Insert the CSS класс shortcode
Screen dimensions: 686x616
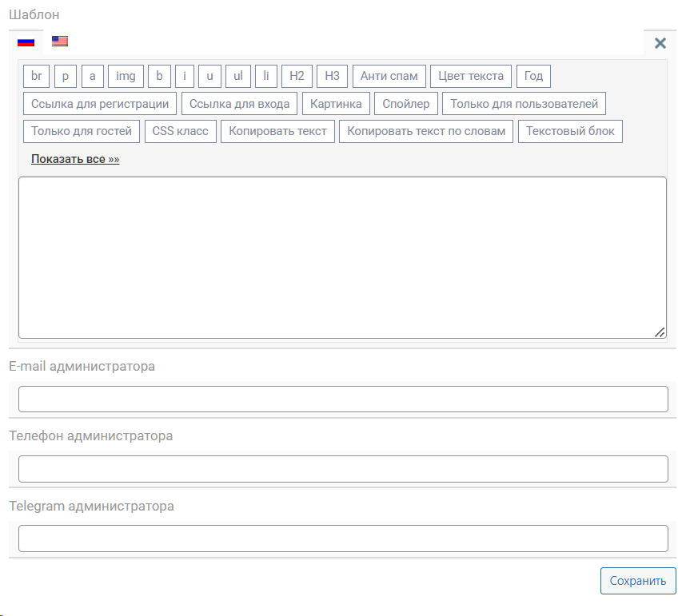point(181,131)
